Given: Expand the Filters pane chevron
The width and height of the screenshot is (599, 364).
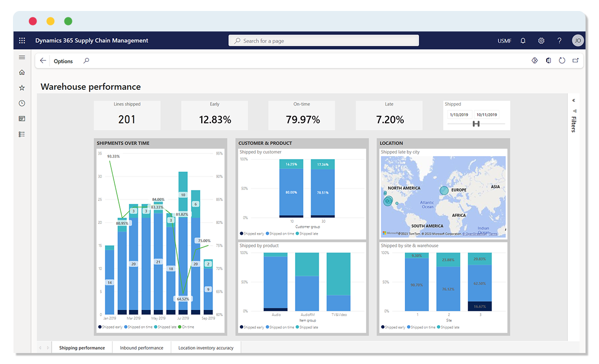Looking at the screenshot, I should click(x=574, y=100).
